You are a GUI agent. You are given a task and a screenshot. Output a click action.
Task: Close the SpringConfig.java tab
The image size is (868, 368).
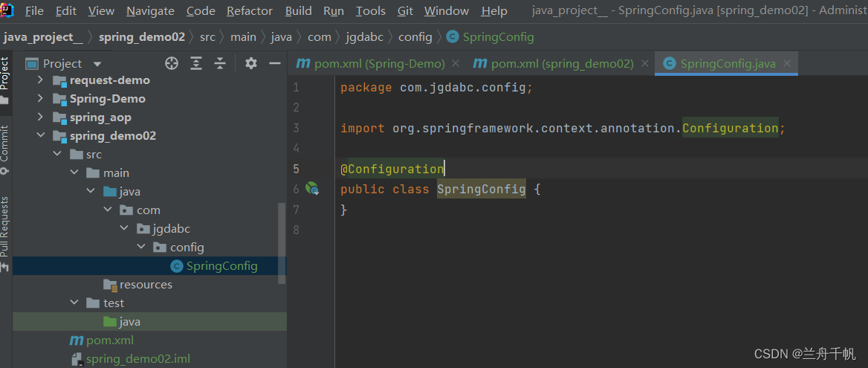click(786, 64)
